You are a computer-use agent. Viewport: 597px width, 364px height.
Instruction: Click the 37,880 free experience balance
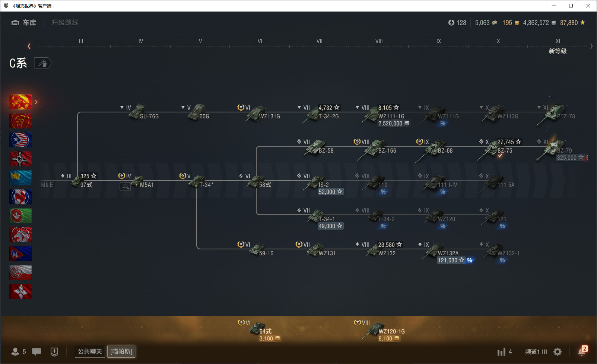click(573, 23)
